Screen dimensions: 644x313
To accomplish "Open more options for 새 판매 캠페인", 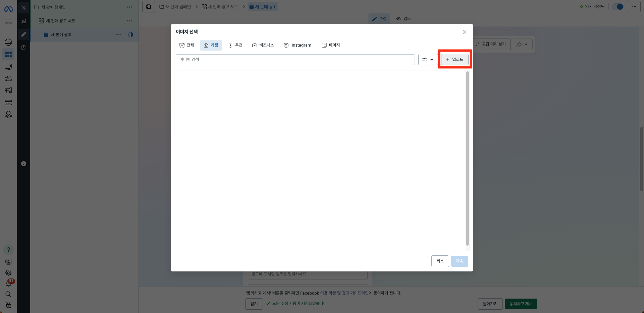I will [x=129, y=7].
